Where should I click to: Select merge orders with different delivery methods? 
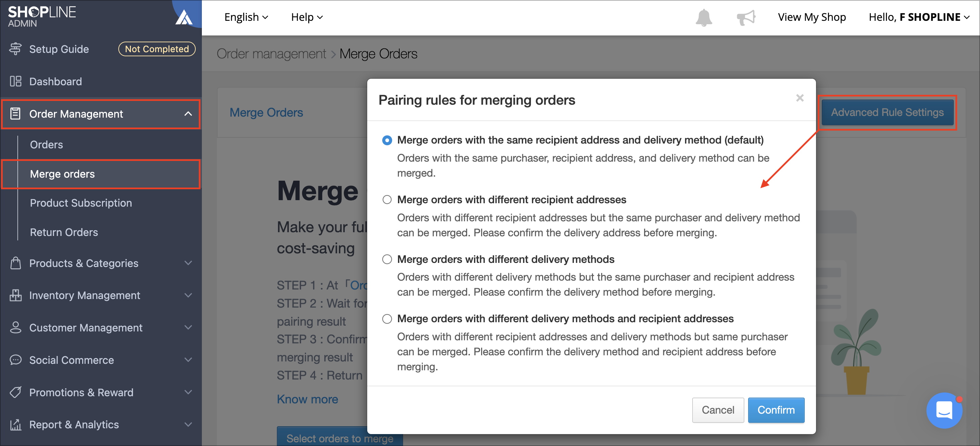pos(387,259)
